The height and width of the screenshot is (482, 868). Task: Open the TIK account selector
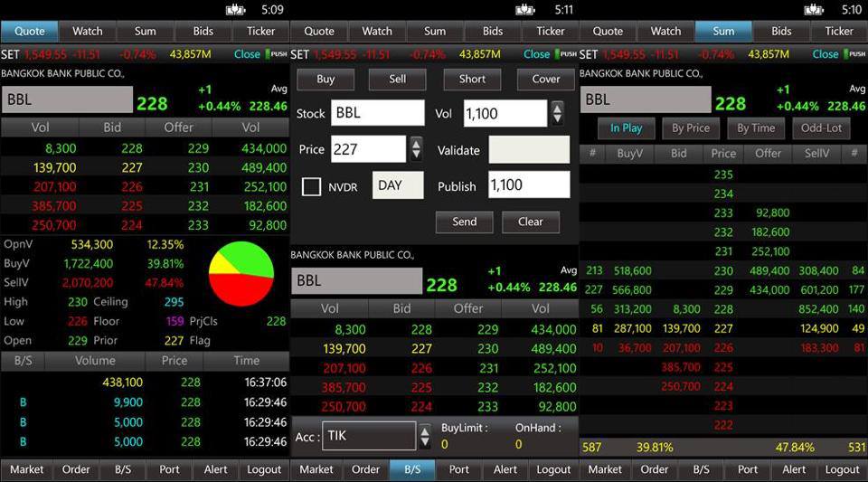click(x=369, y=436)
